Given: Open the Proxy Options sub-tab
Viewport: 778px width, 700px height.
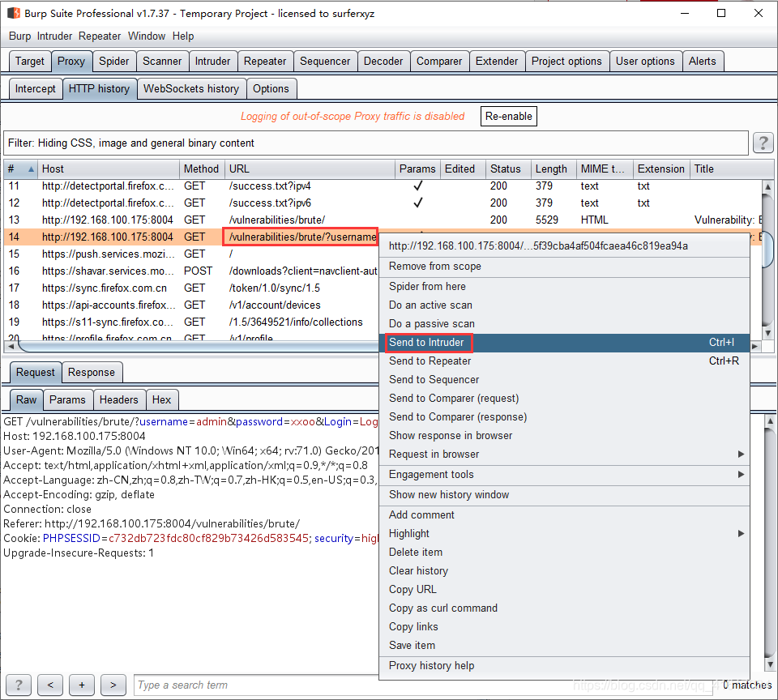Looking at the screenshot, I should 271,89.
